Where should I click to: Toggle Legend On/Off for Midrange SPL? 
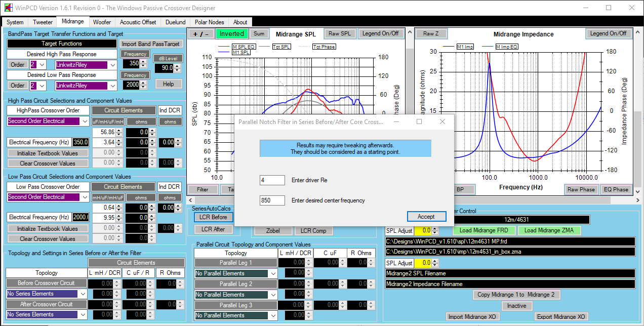380,34
